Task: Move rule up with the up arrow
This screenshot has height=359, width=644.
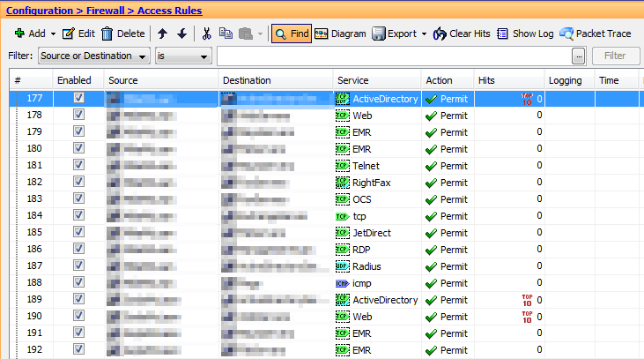Action: tap(163, 34)
